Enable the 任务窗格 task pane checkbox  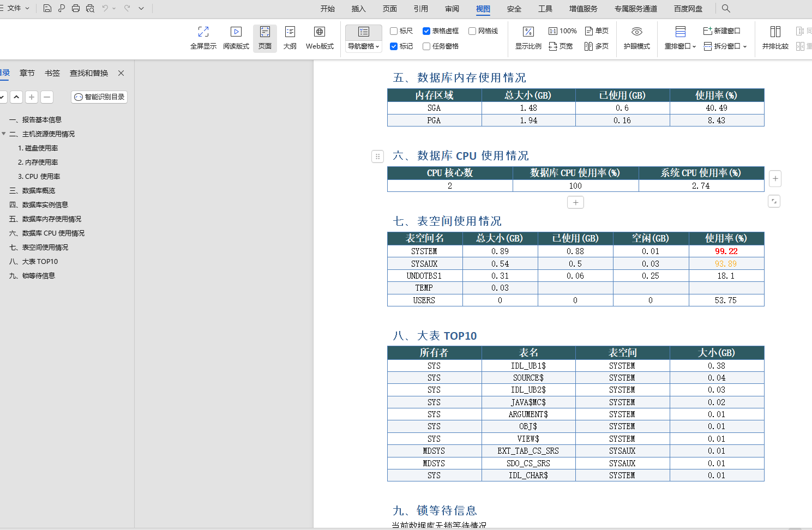426,46
